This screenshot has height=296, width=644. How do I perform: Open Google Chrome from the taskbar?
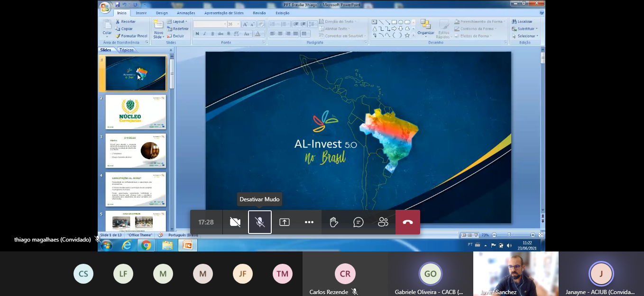146,245
